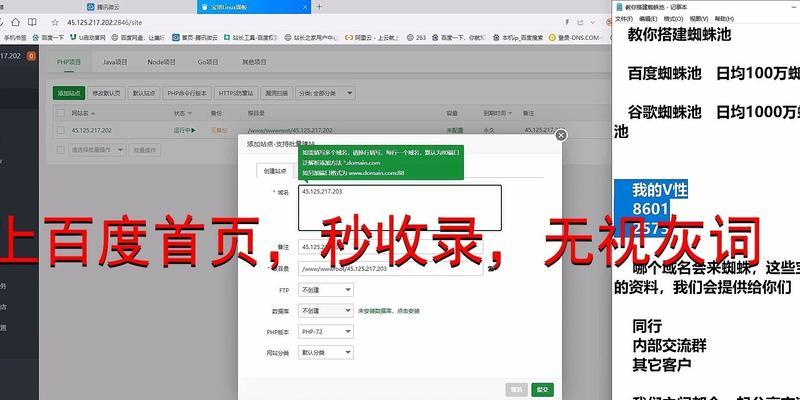Tick the checkbox for site 45.125.217.202
The image size is (800, 400).
pyautogui.click(x=61, y=130)
